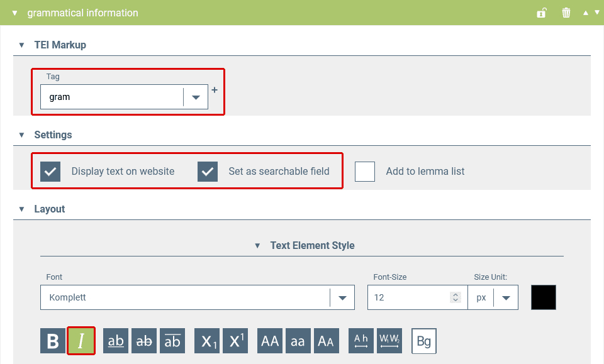This screenshot has width=604, height=364.
Task: Open the Font dropdown showing Komplett
Action: pyautogui.click(x=342, y=297)
